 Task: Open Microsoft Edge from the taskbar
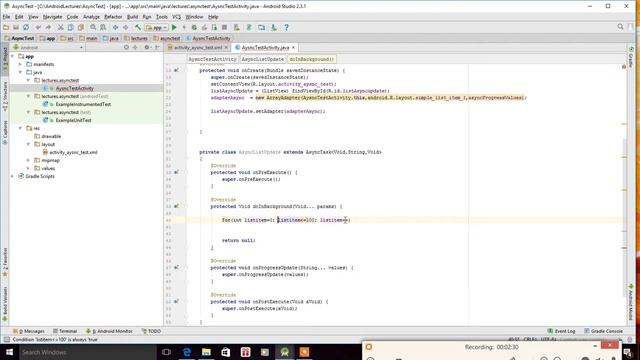[187, 352]
